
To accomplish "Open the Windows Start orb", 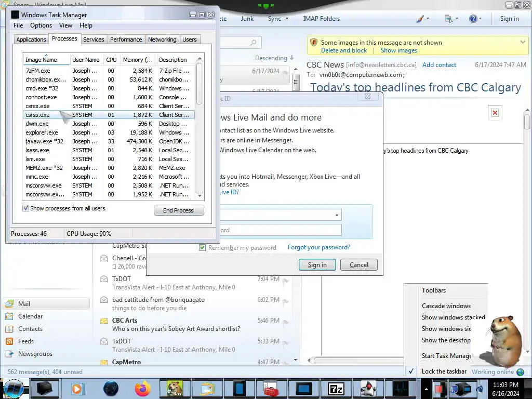I will [14, 389].
